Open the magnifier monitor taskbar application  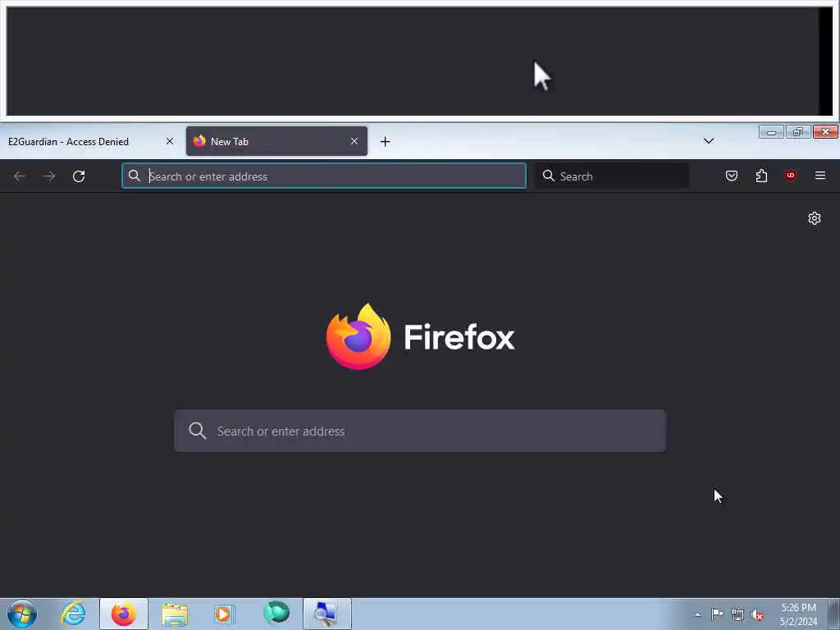[x=326, y=614]
